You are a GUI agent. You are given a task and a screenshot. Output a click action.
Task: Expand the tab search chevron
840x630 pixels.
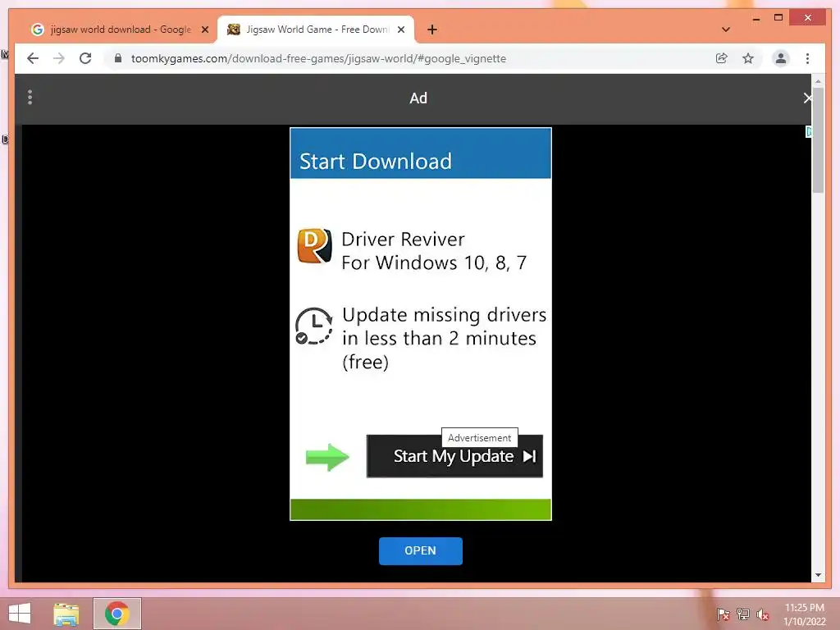click(x=725, y=30)
